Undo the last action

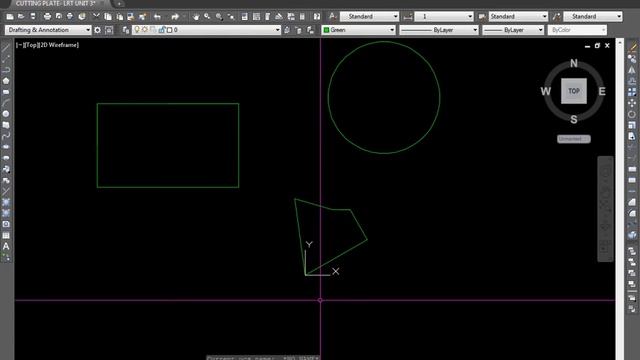coord(158,17)
